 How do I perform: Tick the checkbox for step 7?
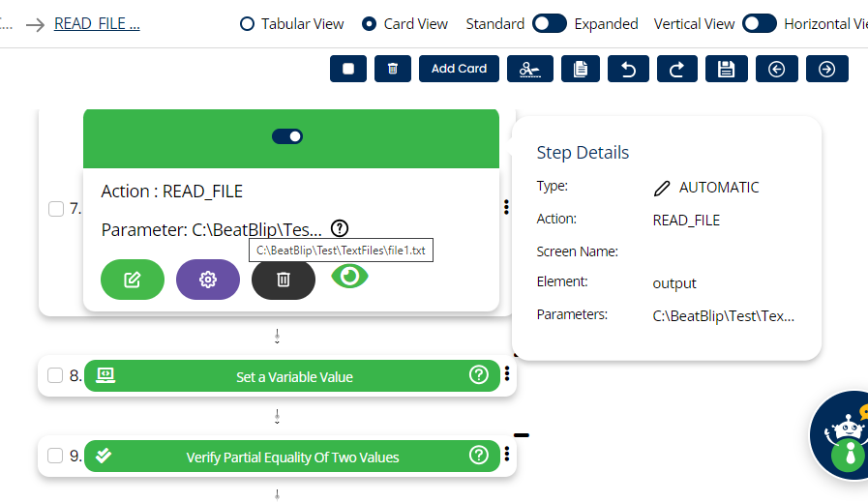[x=56, y=209]
